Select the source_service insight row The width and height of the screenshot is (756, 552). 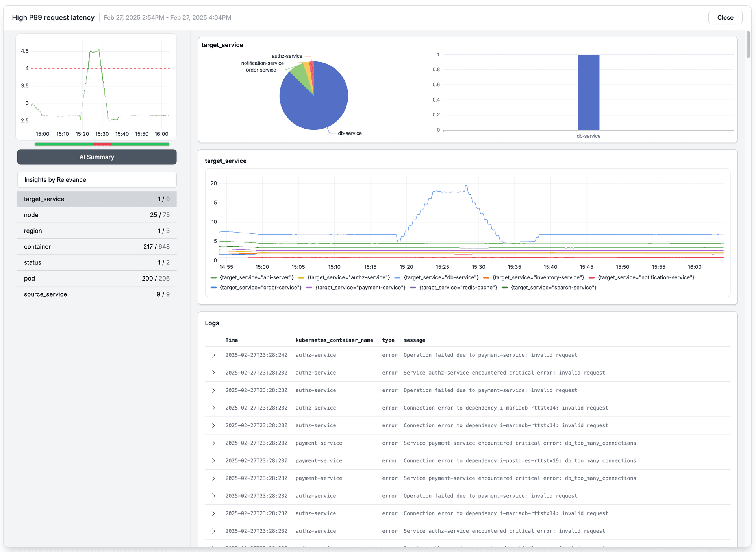[x=97, y=294]
